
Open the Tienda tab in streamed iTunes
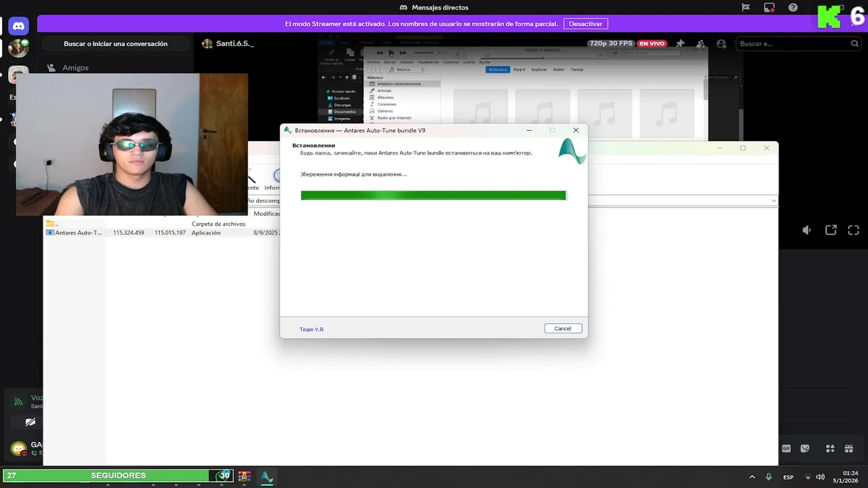click(576, 69)
